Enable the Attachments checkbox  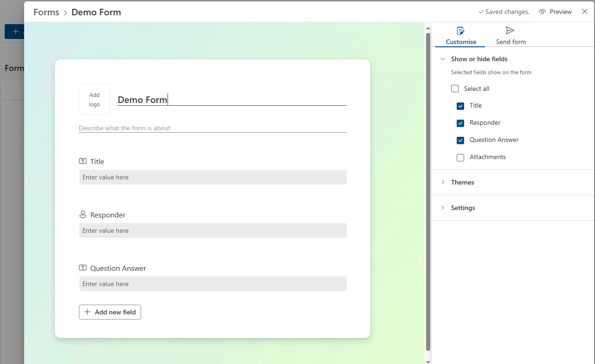460,157
